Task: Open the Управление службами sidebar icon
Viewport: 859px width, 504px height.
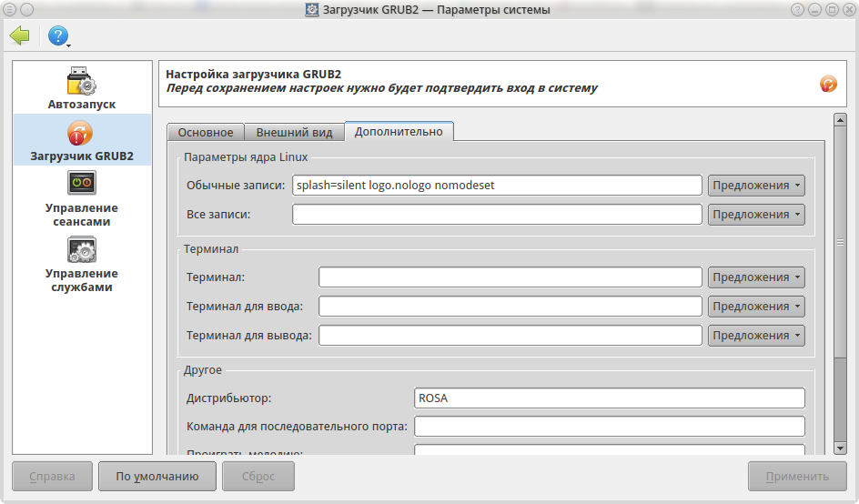Action: (82, 249)
